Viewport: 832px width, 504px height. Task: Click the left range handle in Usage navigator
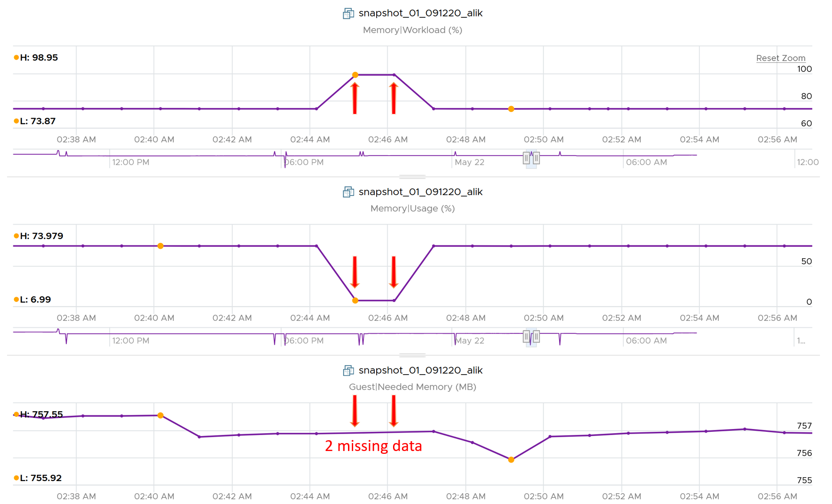pyautogui.click(x=526, y=337)
